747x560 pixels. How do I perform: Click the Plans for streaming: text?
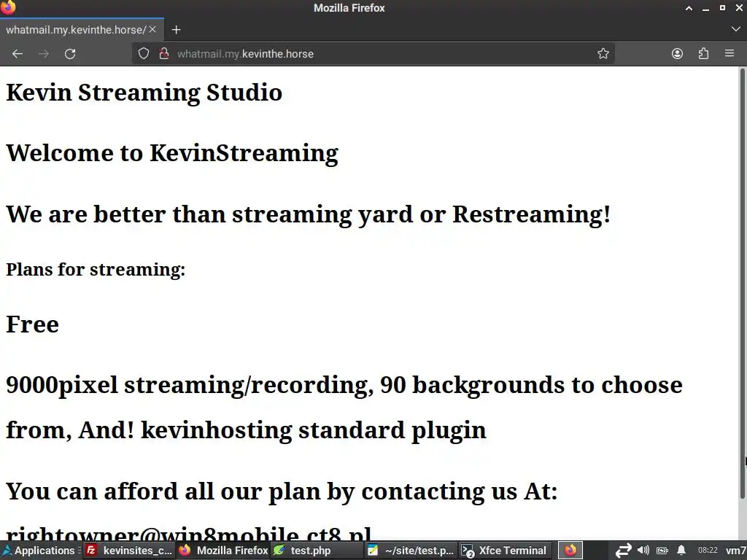pos(96,270)
